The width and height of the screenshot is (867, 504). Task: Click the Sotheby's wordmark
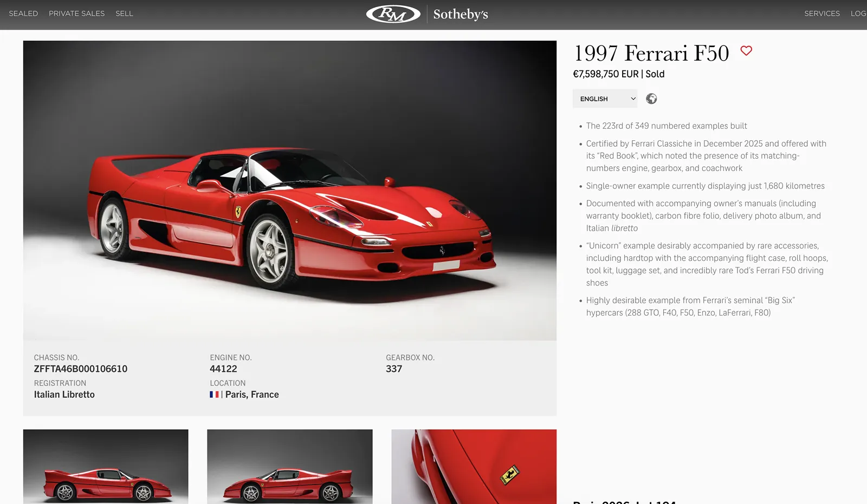[x=461, y=14]
